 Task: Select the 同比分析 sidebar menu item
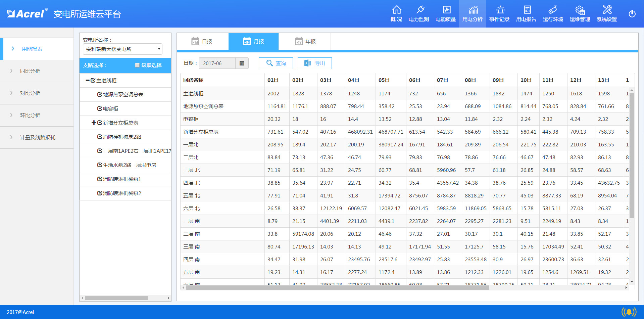30,71
